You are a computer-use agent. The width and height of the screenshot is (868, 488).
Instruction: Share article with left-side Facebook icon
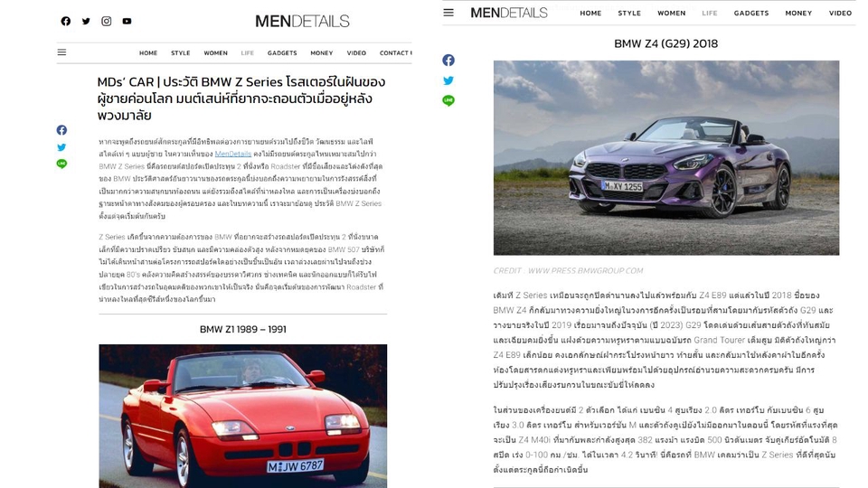(x=61, y=130)
